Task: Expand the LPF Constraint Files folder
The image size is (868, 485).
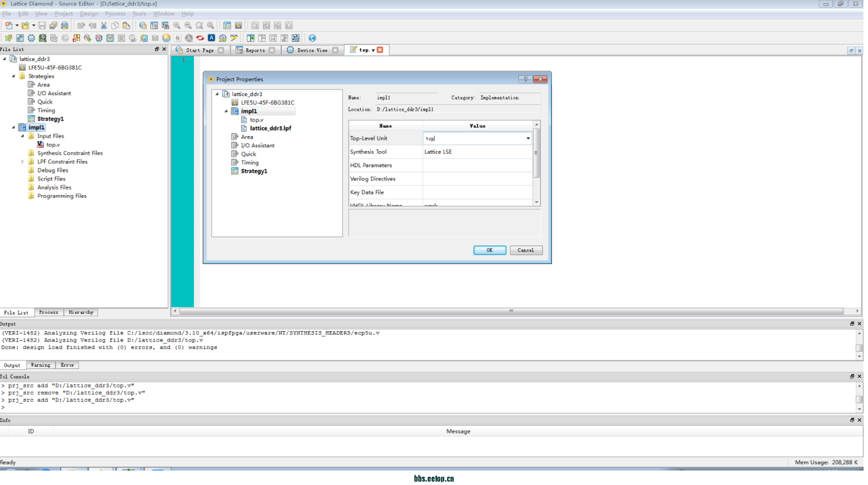Action: 22,162
